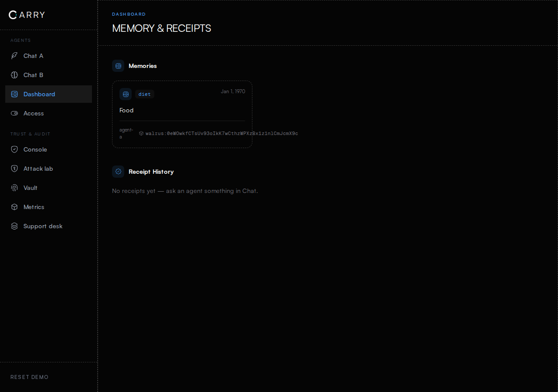Click the Food memory text
This screenshot has height=392, width=558.
coord(126,110)
